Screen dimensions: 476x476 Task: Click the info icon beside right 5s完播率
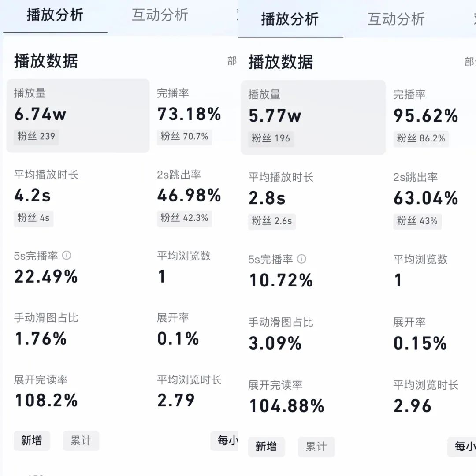pos(301,259)
